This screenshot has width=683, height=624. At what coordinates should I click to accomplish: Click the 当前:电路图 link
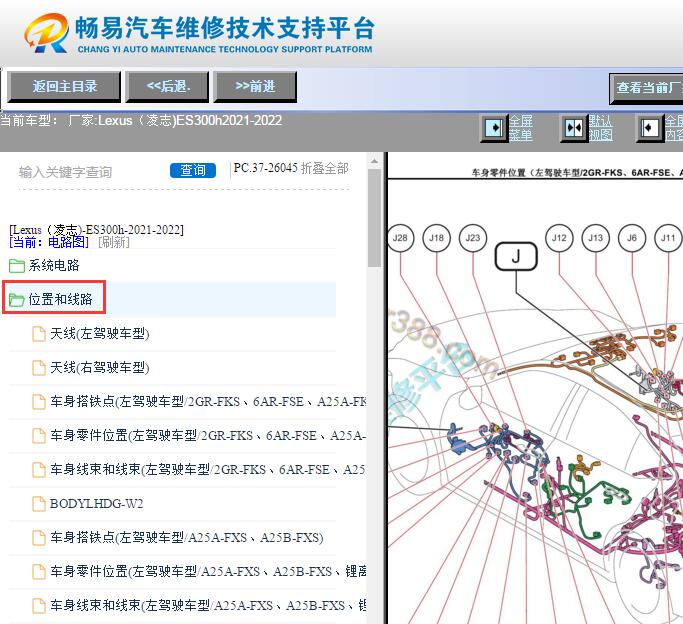(49, 242)
